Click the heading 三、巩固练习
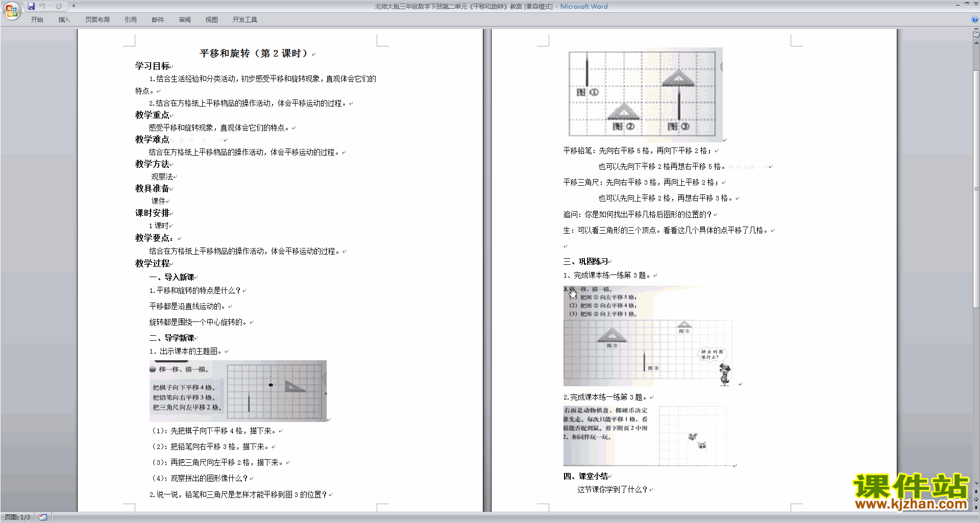980x523 pixels. (x=586, y=262)
